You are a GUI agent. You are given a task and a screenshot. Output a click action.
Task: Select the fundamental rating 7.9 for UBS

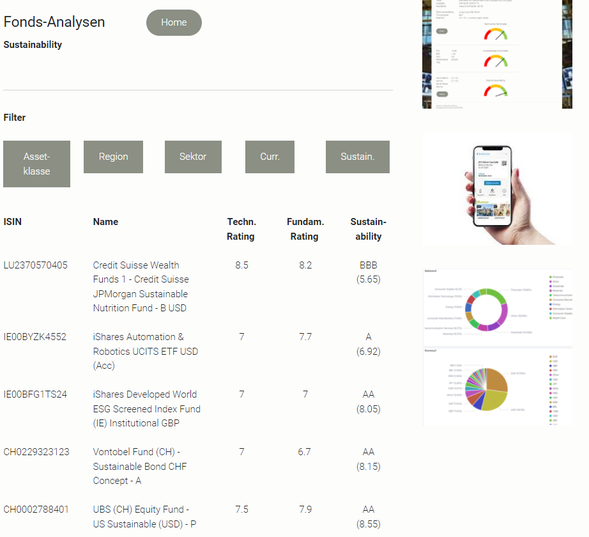(x=305, y=510)
